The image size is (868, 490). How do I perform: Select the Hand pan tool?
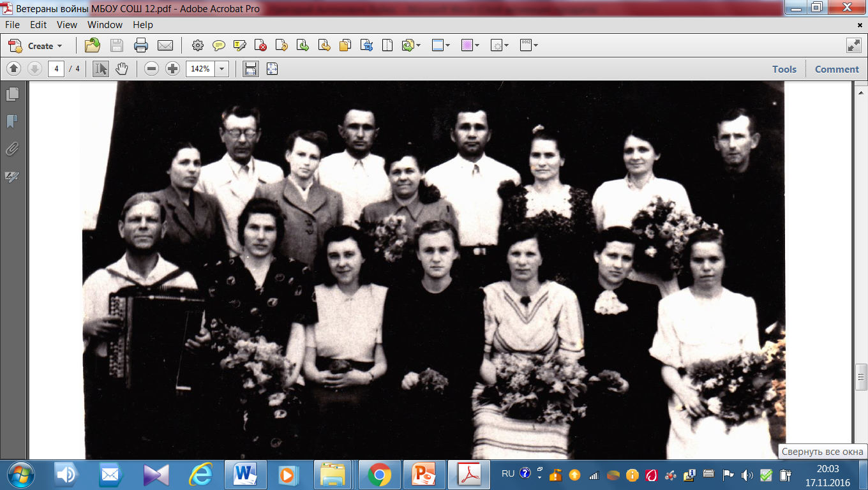pos(121,69)
